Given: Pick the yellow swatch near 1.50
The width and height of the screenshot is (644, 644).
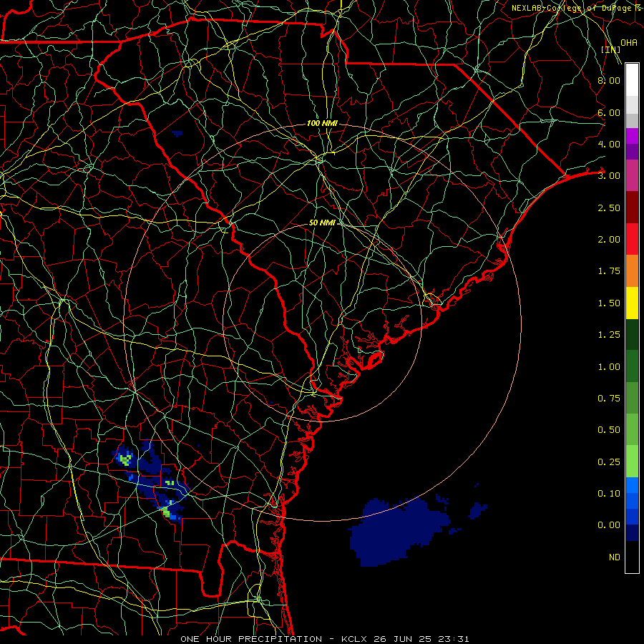Looking at the screenshot, I should [632, 303].
